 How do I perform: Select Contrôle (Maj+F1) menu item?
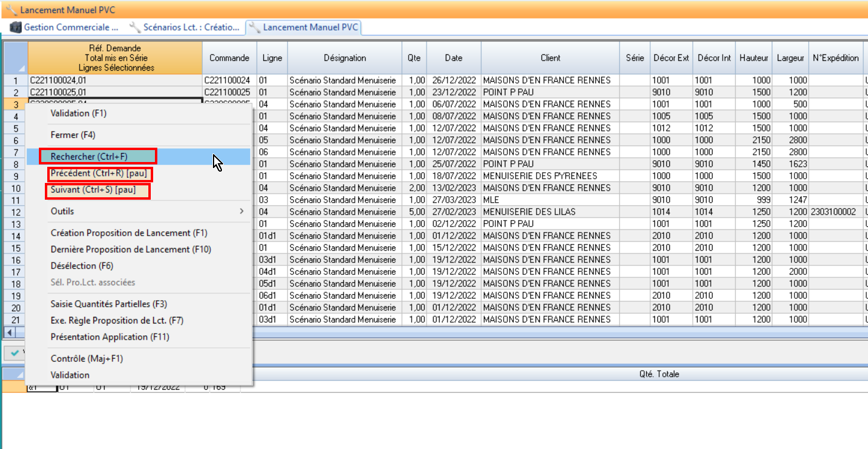pos(87,359)
